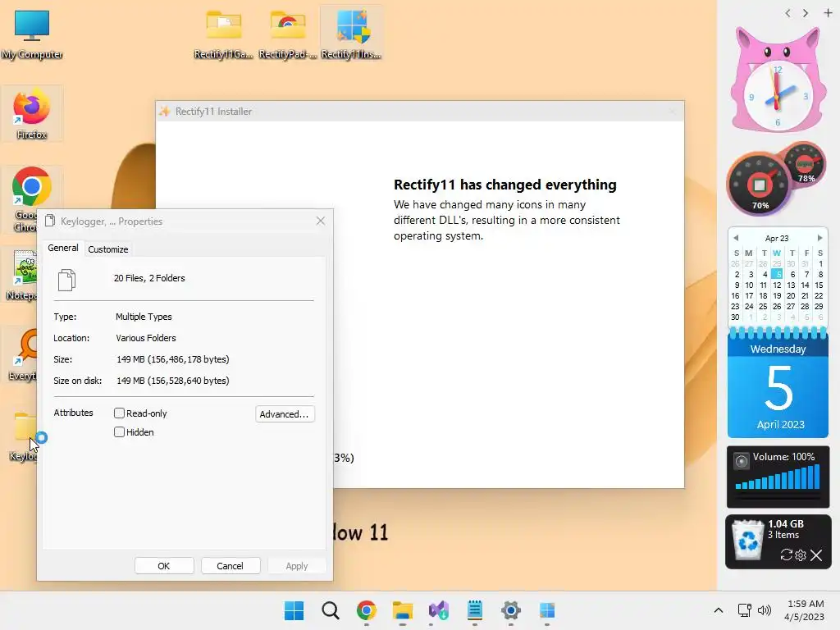Switch to the Customize tab
This screenshot has height=630, width=840.
107,249
